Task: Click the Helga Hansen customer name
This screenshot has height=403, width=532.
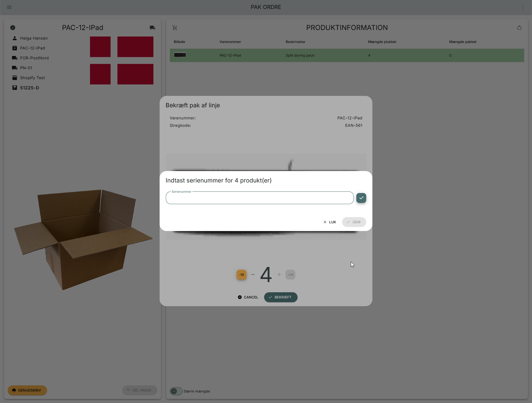Action: [34, 38]
